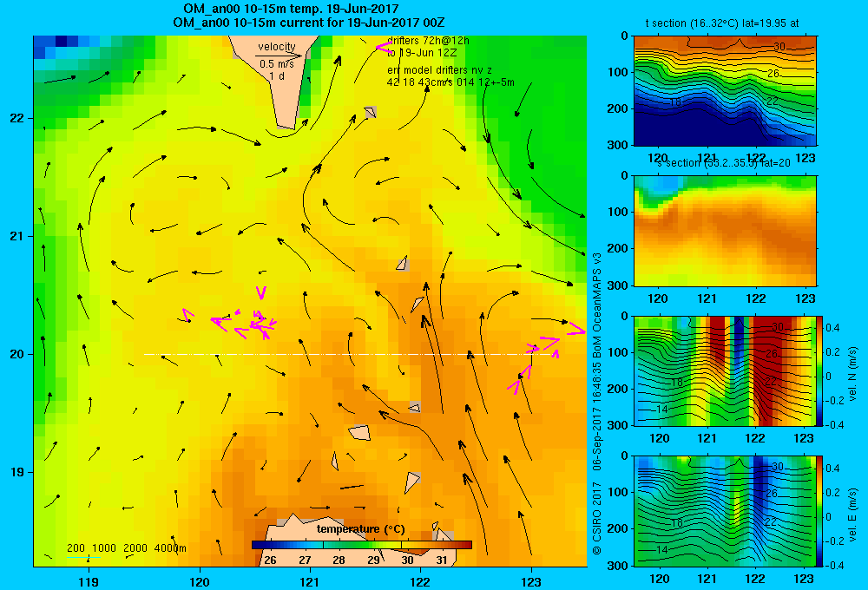This screenshot has width=868, height=590.
Task: Click the 'vel. N (m/s)' axis label
Action: [x=852, y=374]
